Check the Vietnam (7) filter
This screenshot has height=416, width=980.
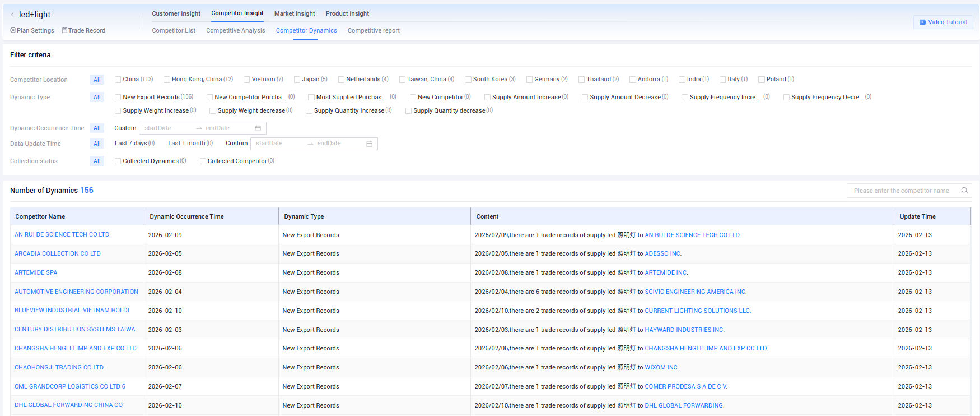coord(247,80)
